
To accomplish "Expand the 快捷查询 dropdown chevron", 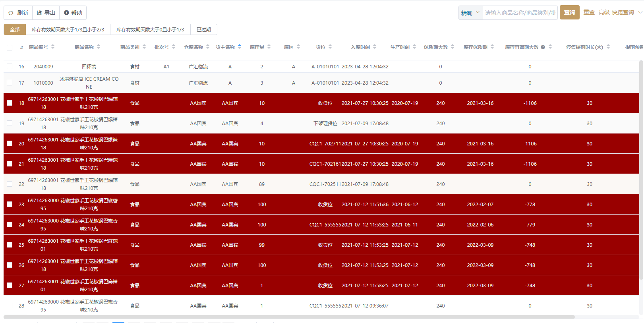I will click(640, 12).
